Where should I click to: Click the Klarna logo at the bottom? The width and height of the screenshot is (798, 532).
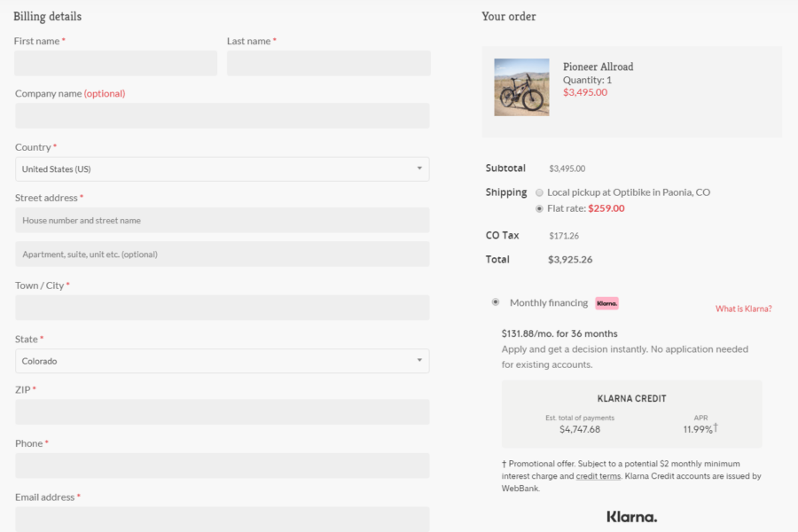(x=631, y=517)
